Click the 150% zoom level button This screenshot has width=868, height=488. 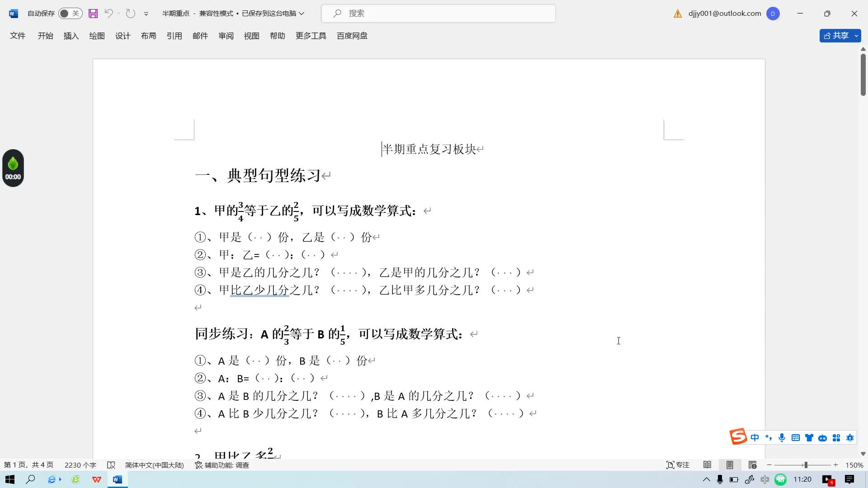(x=854, y=465)
